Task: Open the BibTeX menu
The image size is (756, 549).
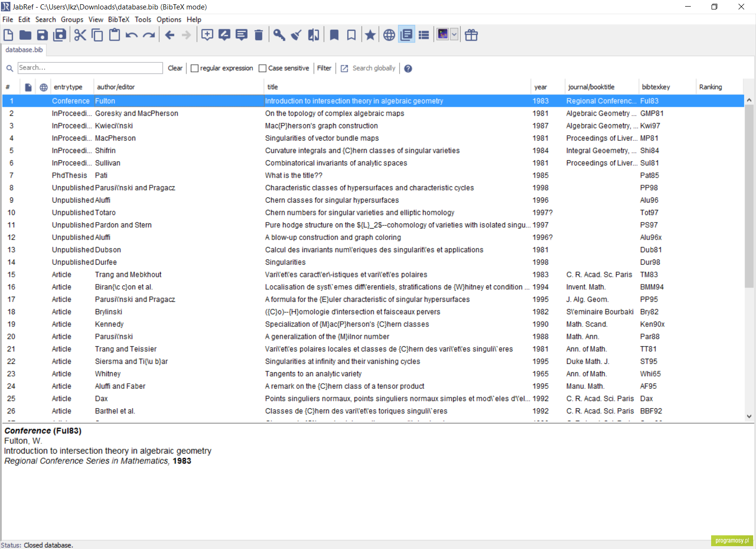Action: click(119, 19)
